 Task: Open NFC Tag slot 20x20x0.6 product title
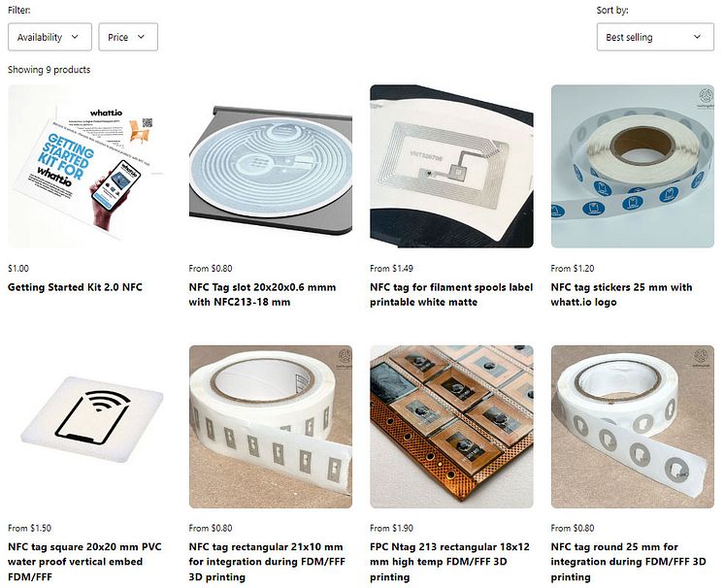pyautogui.click(x=262, y=294)
